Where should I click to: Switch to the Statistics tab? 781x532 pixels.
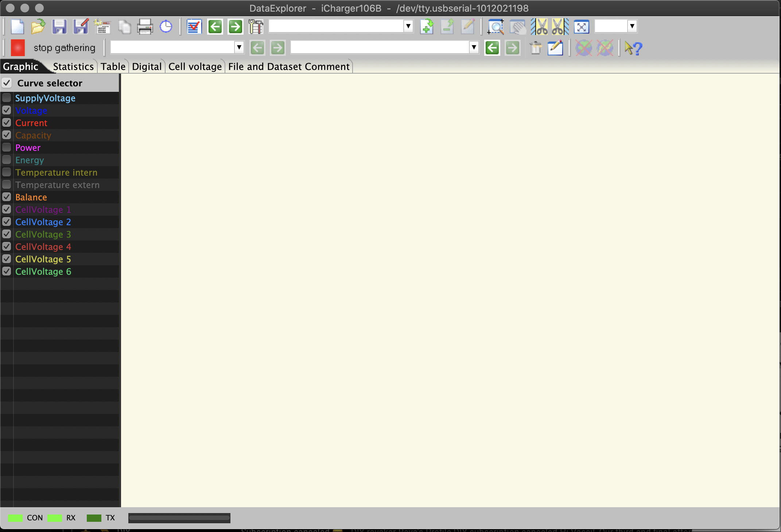coord(72,66)
